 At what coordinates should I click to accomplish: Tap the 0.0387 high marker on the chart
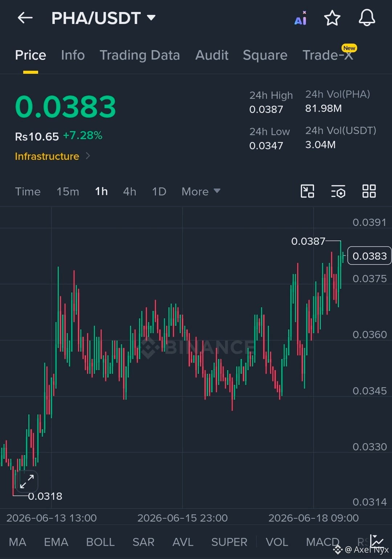308,241
